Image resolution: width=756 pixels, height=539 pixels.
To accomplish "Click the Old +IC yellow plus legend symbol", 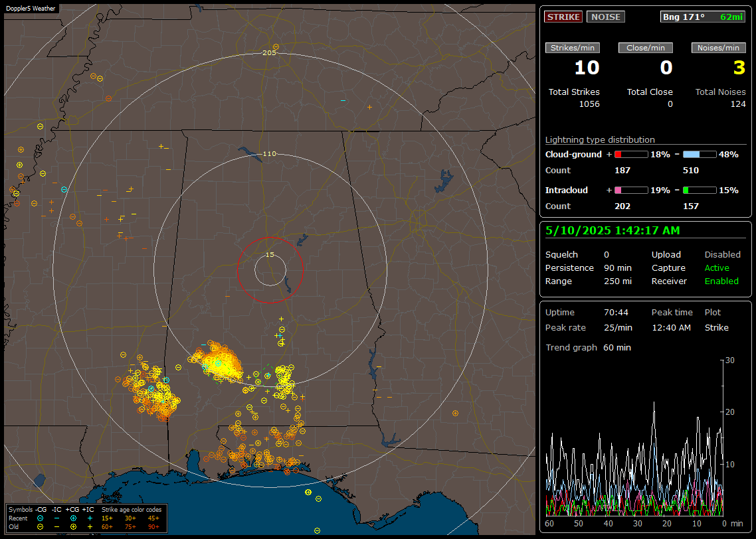I will tap(90, 526).
